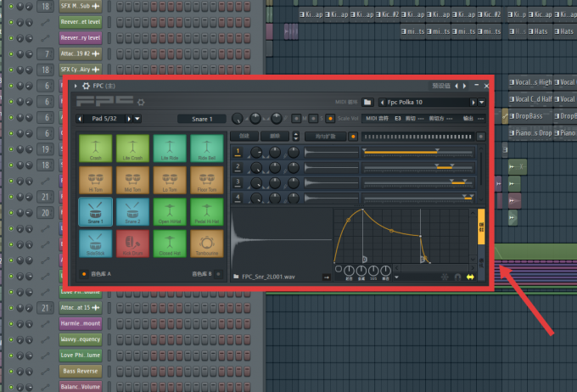Open folder icon beside FPC_Snr_2L001.wav
The image size is (577, 392).
[x=236, y=277]
